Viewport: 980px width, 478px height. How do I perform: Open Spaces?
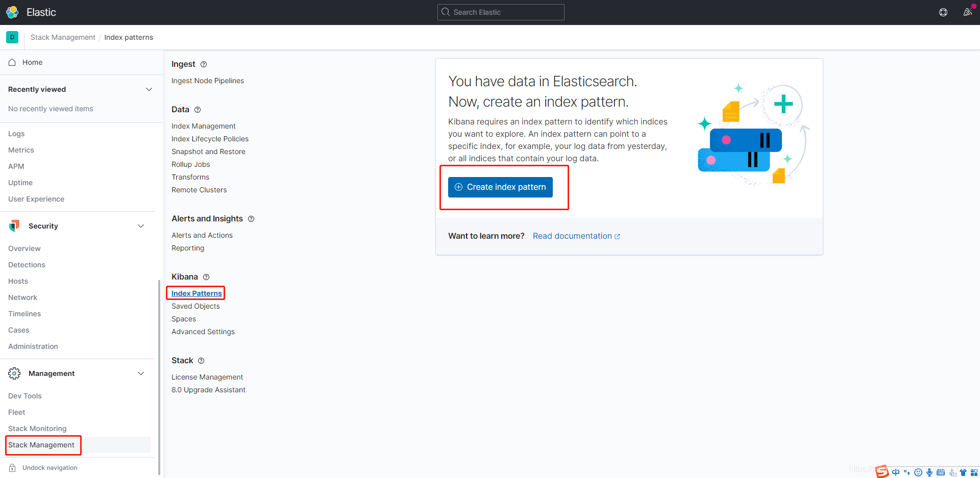(184, 319)
